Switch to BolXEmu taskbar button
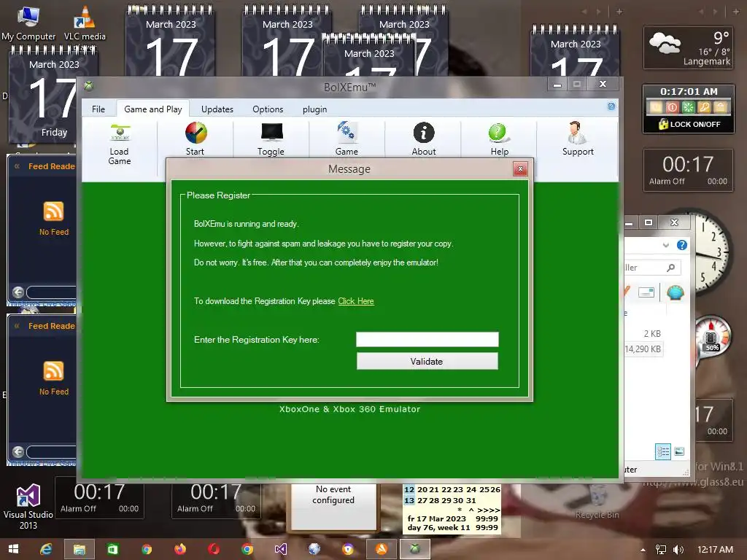The height and width of the screenshot is (560, 747). (415, 549)
